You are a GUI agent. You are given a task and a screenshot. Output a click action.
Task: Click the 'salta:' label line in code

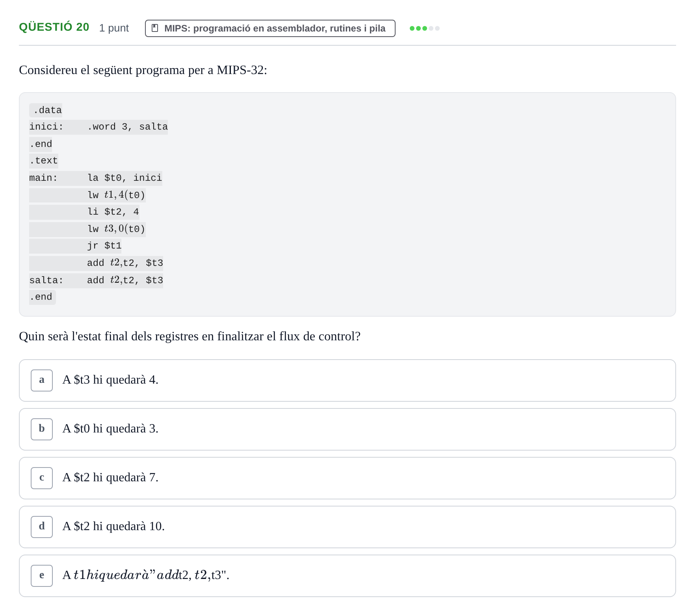(x=96, y=280)
